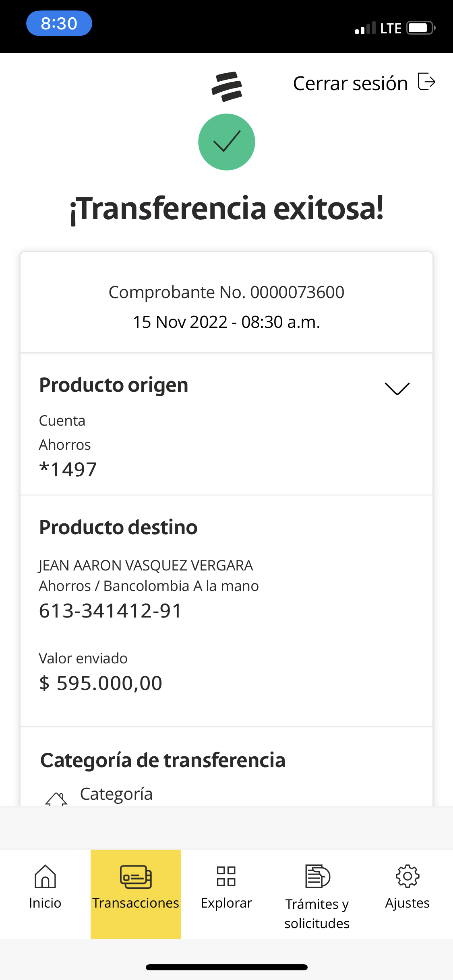Select the Comprobante No. 0000073600 text
Viewport: 453px width, 980px height.
(x=226, y=292)
